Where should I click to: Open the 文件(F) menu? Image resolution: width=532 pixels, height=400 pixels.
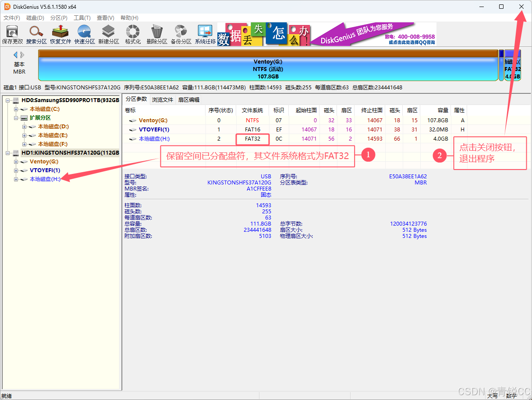(12, 18)
